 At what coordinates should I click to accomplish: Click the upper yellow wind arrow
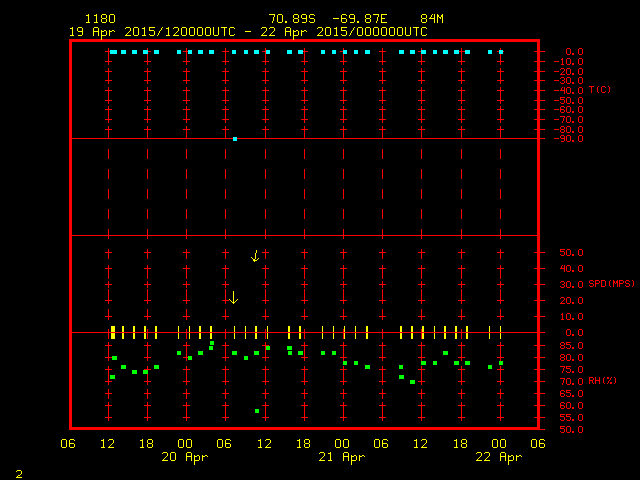[255, 256]
